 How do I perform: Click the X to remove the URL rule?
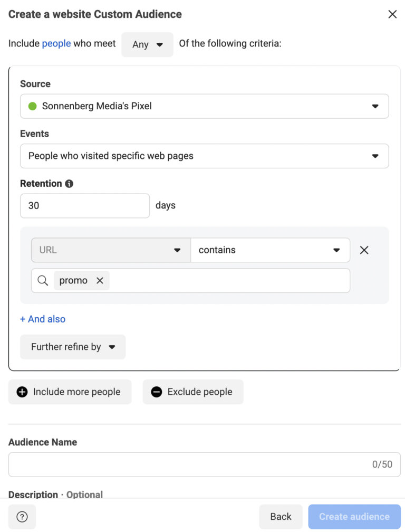[364, 250]
